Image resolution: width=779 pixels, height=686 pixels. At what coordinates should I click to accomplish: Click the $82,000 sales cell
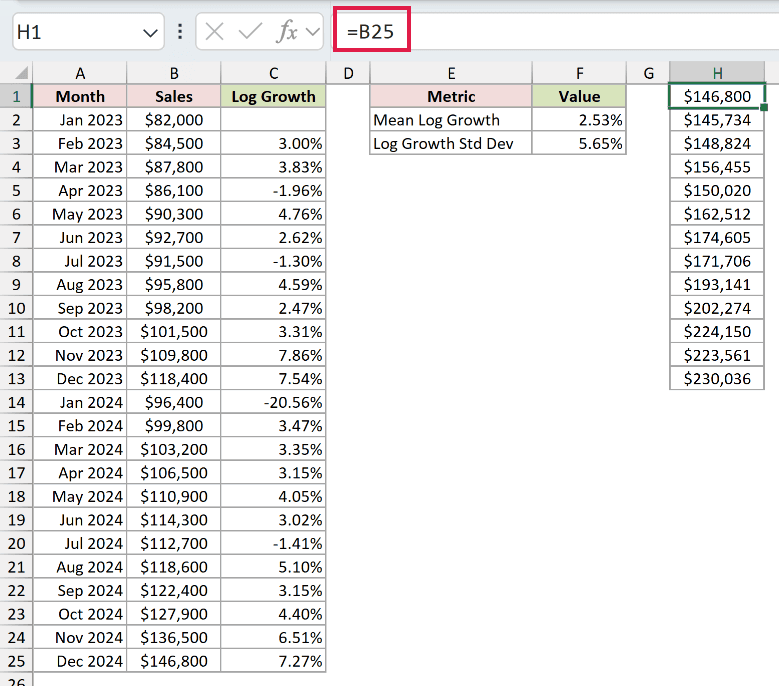click(x=174, y=120)
